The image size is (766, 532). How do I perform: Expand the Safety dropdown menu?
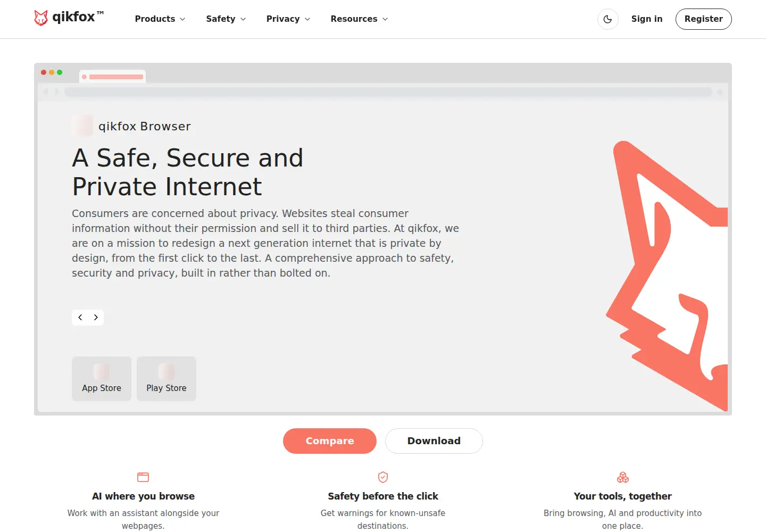(x=226, y=19)
